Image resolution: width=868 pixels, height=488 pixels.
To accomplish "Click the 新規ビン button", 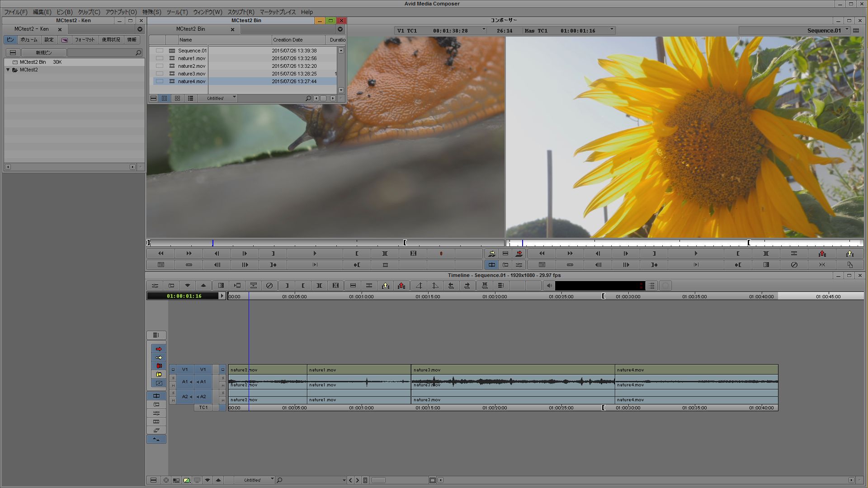I will coord(44,53).
